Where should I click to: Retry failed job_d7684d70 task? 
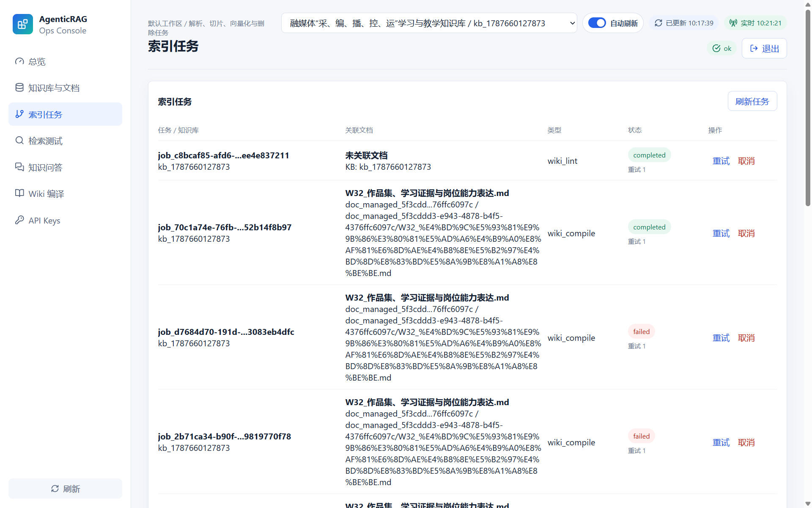(x=721, y=338)
